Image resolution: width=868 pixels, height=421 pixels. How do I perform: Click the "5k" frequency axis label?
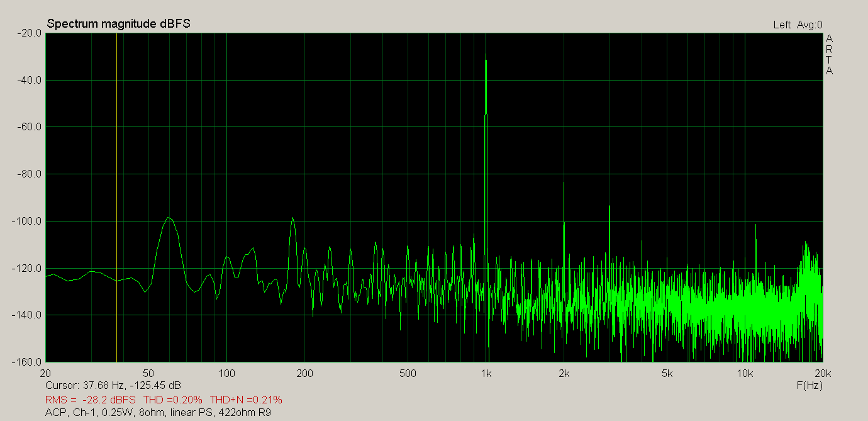pos(667,373)
